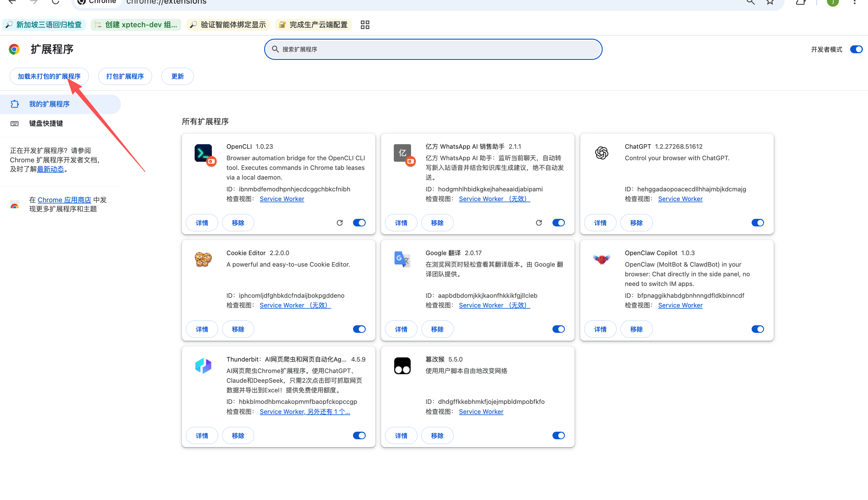Click 加载未打包的扩展程序 button

pos(49,76)
